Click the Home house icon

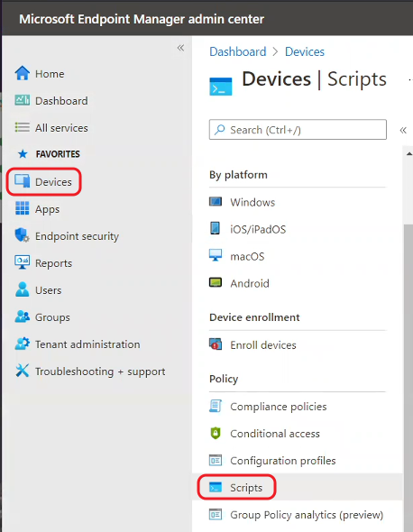tap(23, 73)
